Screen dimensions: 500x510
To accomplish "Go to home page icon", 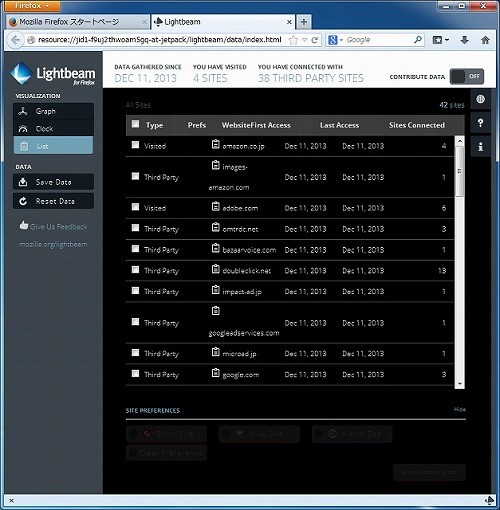I will (485, 40).
